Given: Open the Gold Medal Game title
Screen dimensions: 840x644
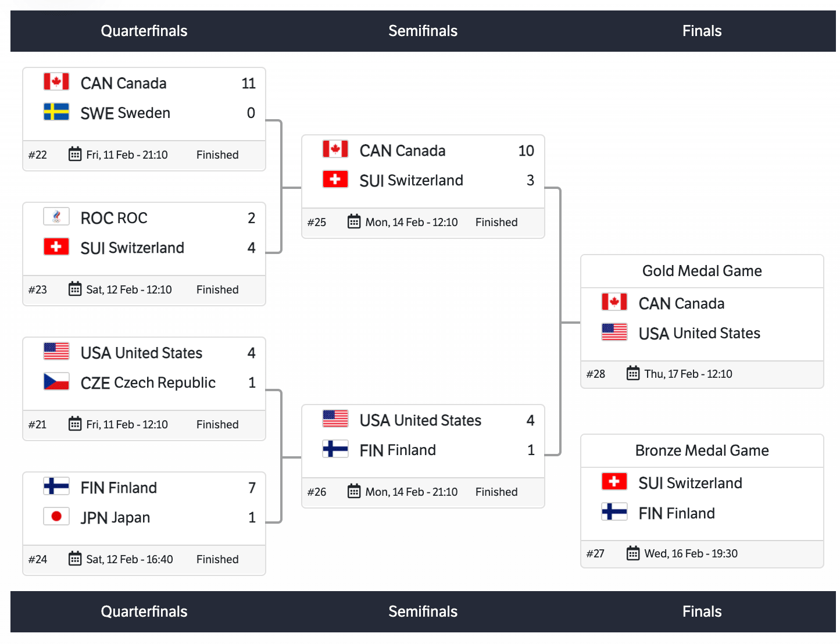Looking at the screenshot, I should [702, 271].
